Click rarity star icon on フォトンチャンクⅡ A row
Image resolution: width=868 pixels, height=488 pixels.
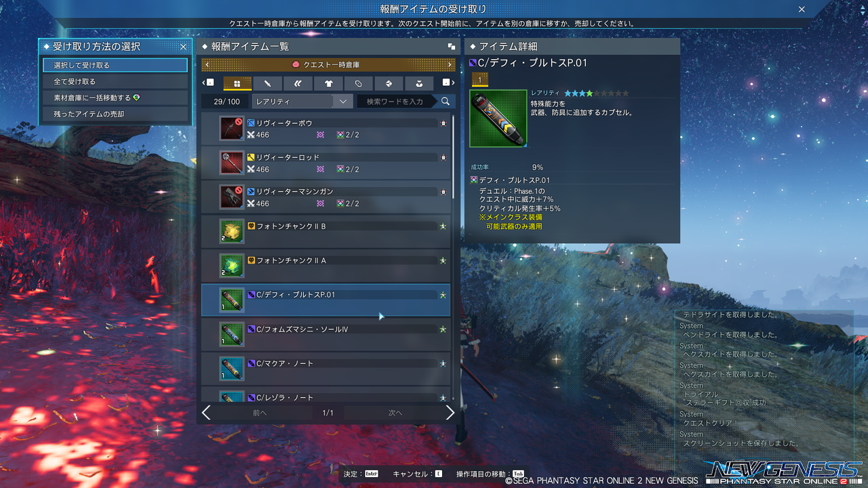(x=443, y=260)
